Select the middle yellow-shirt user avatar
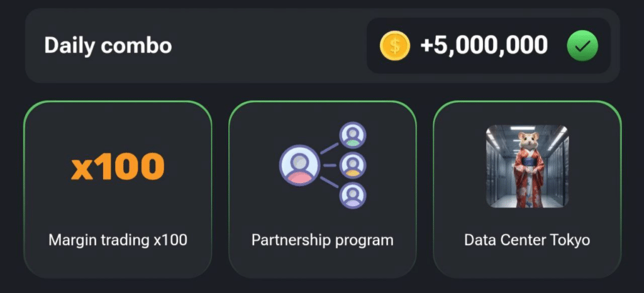This screenshot has width=644, height=293. tap(353, 165)
